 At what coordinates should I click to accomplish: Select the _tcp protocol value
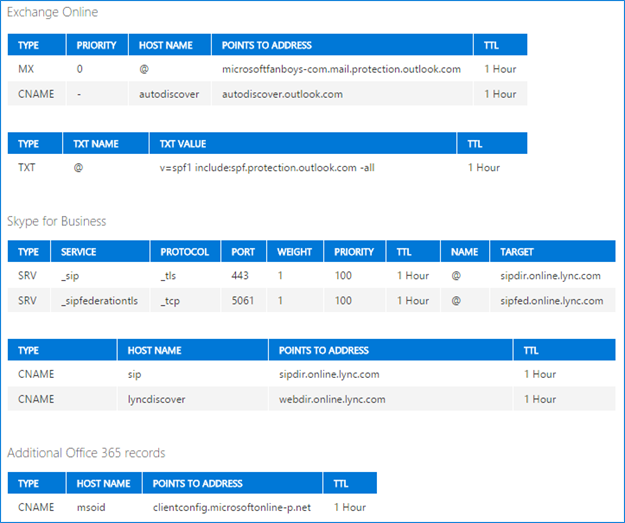pos(170,301)
